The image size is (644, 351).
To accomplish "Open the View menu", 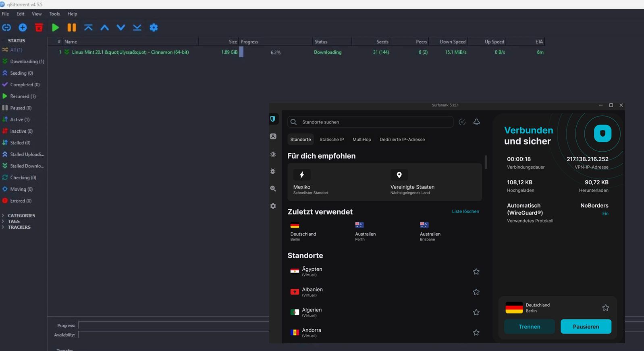I will coord(37,14).
